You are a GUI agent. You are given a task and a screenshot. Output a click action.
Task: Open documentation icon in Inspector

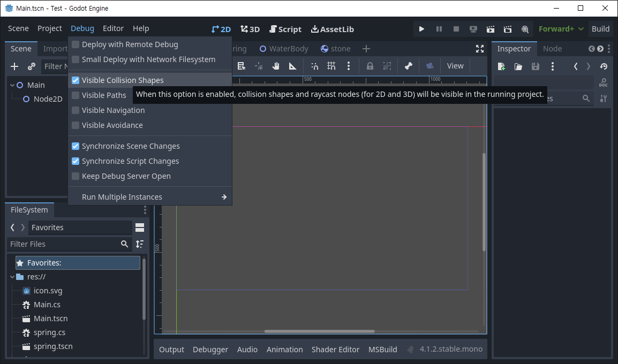[x=603, y=82]
